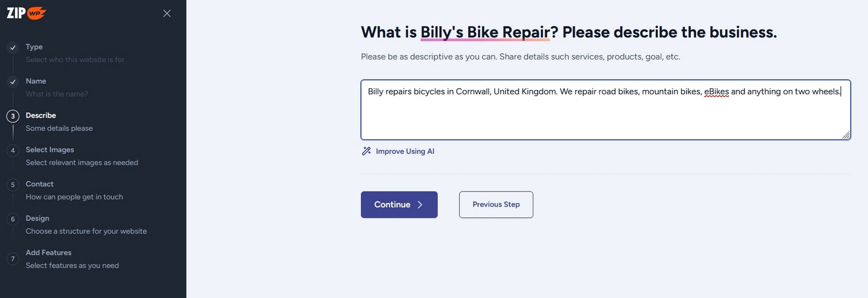Select the step 3 Describe circle icon
The image size is (868, 298).
tap(13, 116)
